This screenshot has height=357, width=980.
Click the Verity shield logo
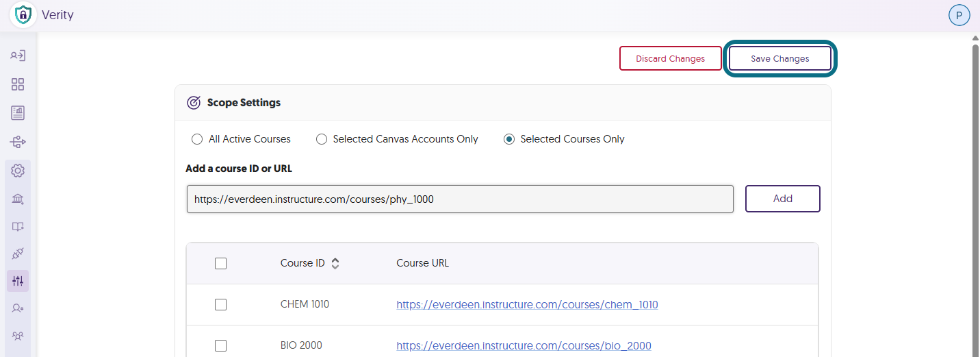click(23, 14)
